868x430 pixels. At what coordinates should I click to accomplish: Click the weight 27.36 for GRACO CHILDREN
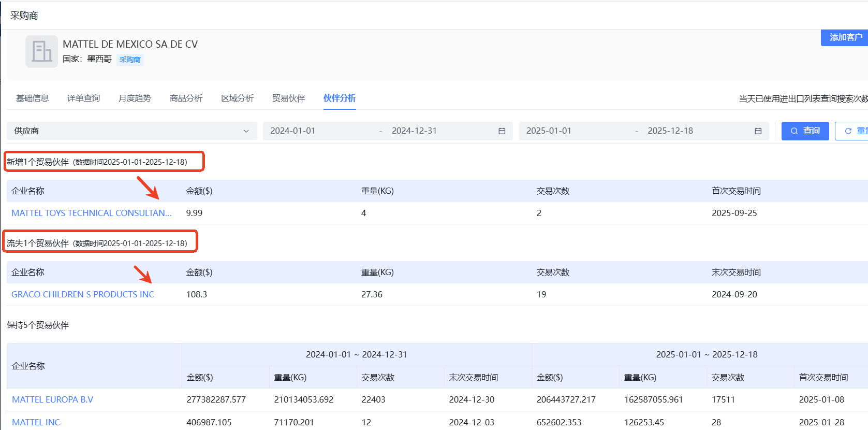[x=372, y=294]
